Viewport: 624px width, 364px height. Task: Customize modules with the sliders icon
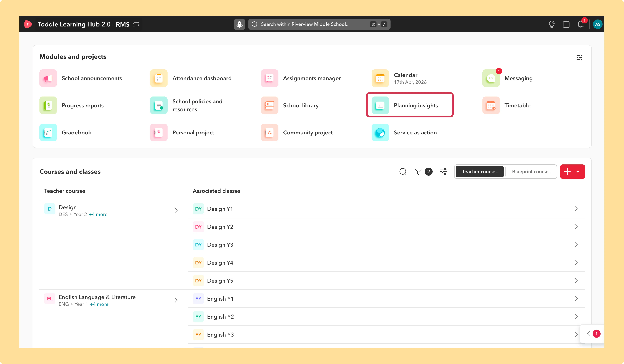(x=579, y=57)
